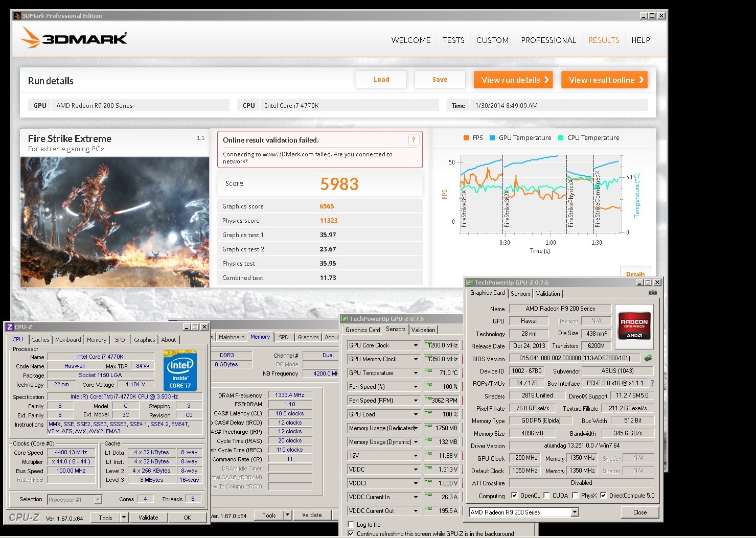Click the GPU-Z Sensors window title icon
The height and width of the screenshot is (538, 756).
tap(345, 319)
